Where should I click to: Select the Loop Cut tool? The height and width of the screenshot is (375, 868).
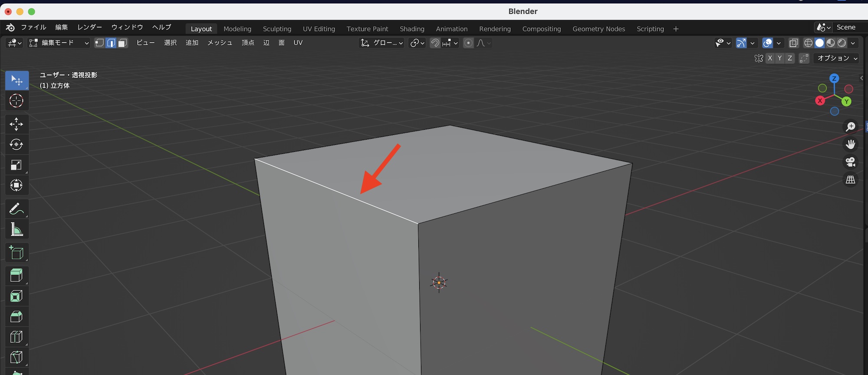coord(16,337)
